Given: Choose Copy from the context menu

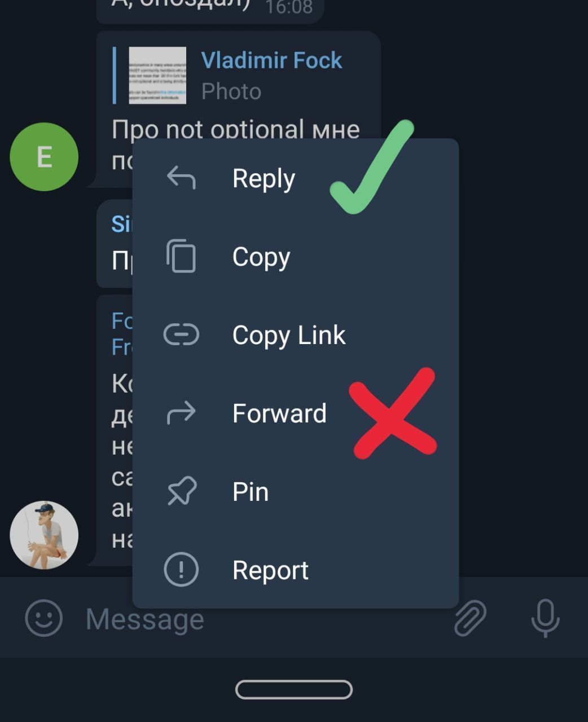Looking at the screenshot, I should click(x=295, y=257).
